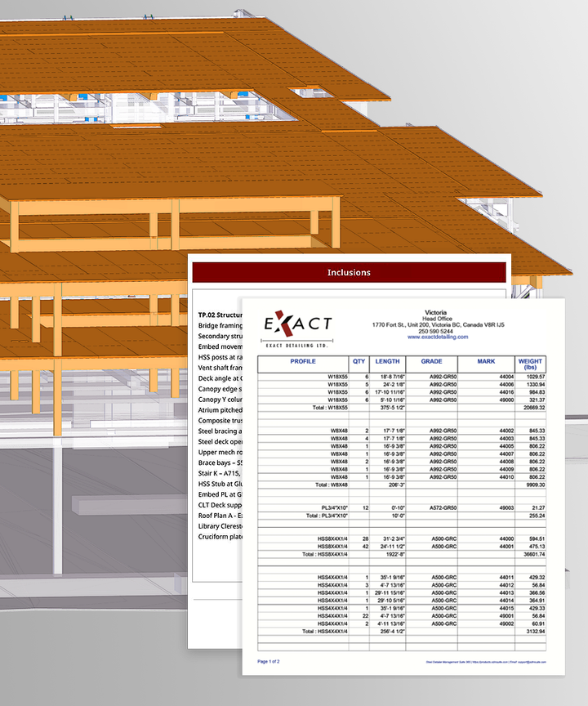Click the 'Total : HSS8X4X1/4' row label

(x=325, y=554)
